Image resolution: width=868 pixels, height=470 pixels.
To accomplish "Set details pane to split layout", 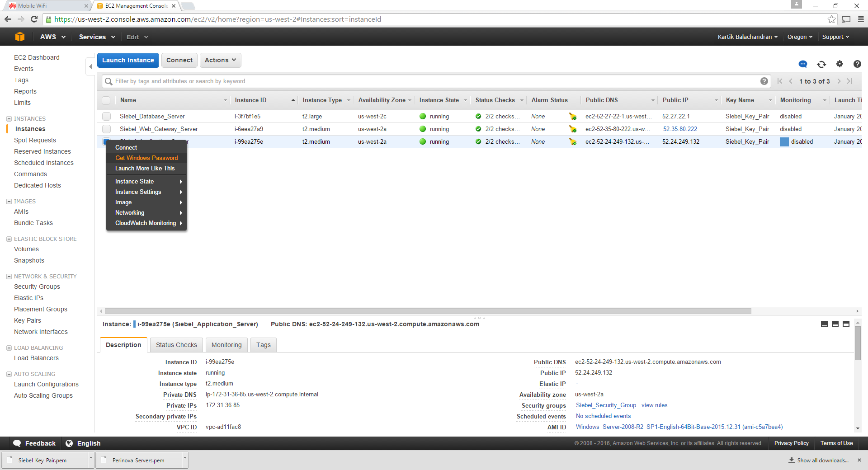I will coord(835,324).
